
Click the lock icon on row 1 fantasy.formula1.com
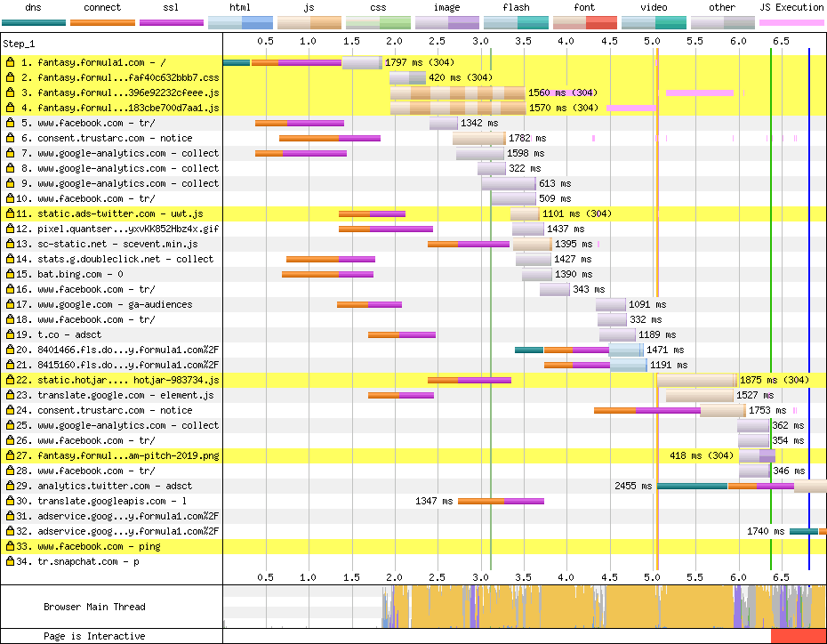pyautogui.click(x=10, y=62)
